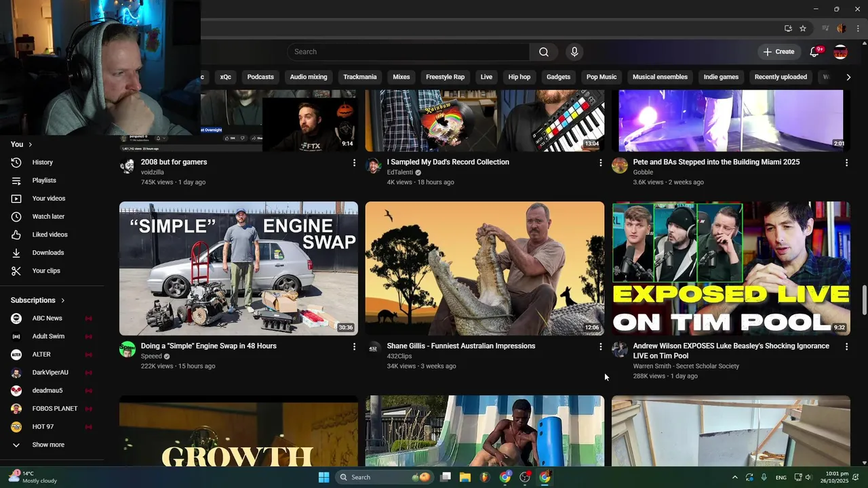Image resolution: width=868 pixels, height=488 pixels.
Task: Open FOBOS PLANET subscription
Action: 52,409
